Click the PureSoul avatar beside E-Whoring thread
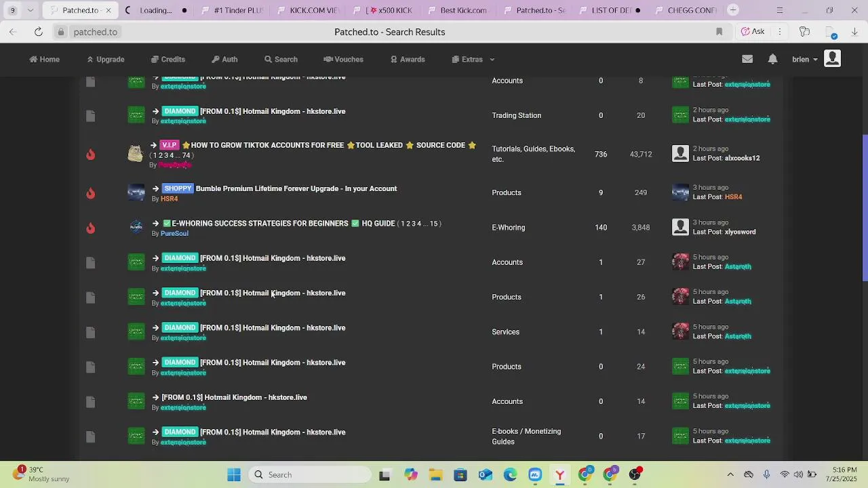Screen dimensions: 868x488 (136, 228)
